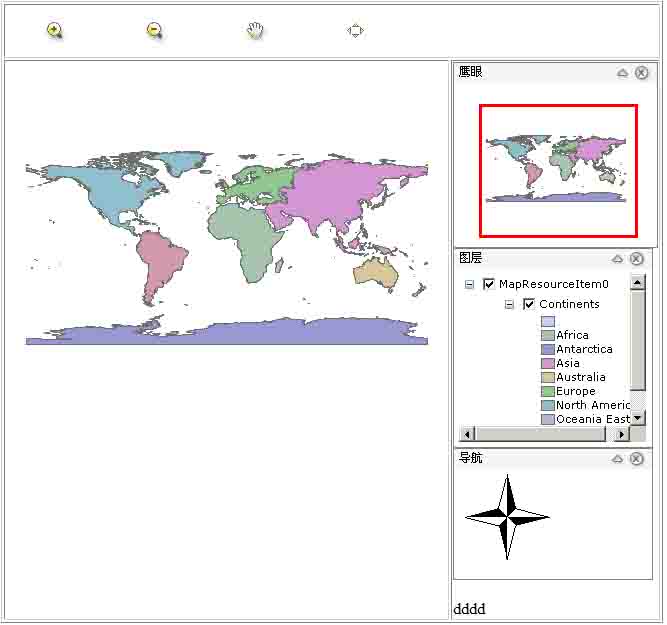The height and width of the screenshot is (625, 667).
Task: Select the Oceania East legend label
Action: [593, 420]
